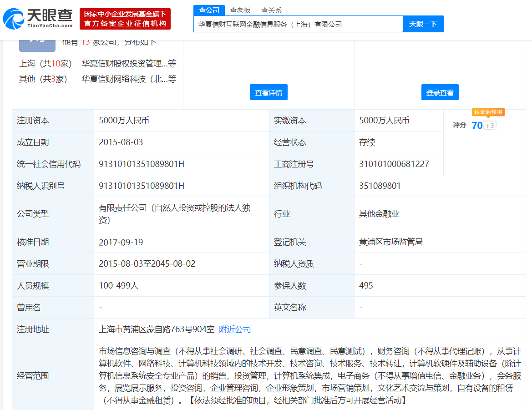This screenshot has height=410, width=532.
Task: Select taxpayer ID in 纳税人识别号 row
Action: pyautogui.click(x=142, y=186)
